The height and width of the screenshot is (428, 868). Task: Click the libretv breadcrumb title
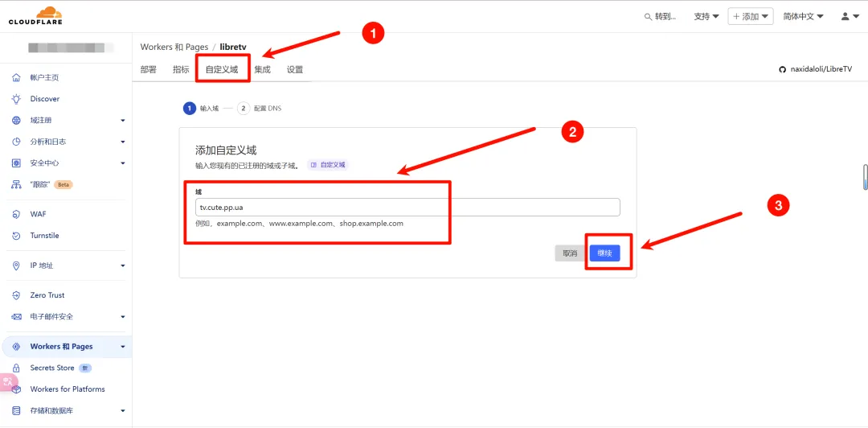[233, 47]
